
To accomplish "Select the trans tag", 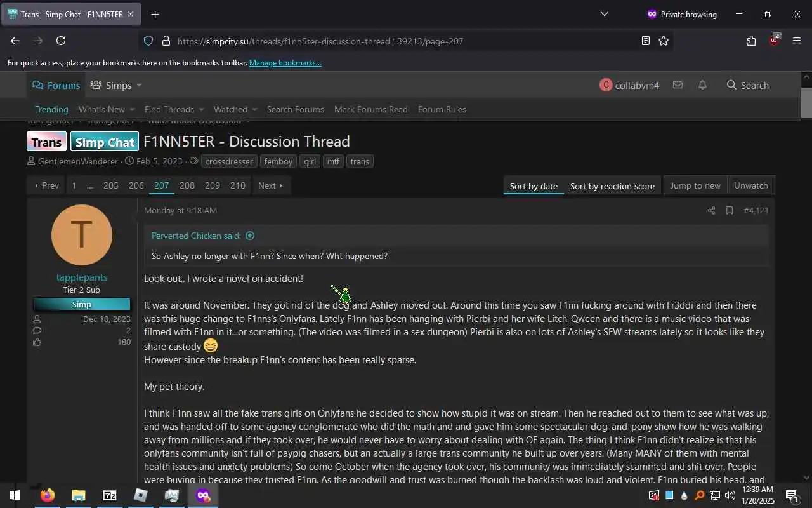I will 360,161.
